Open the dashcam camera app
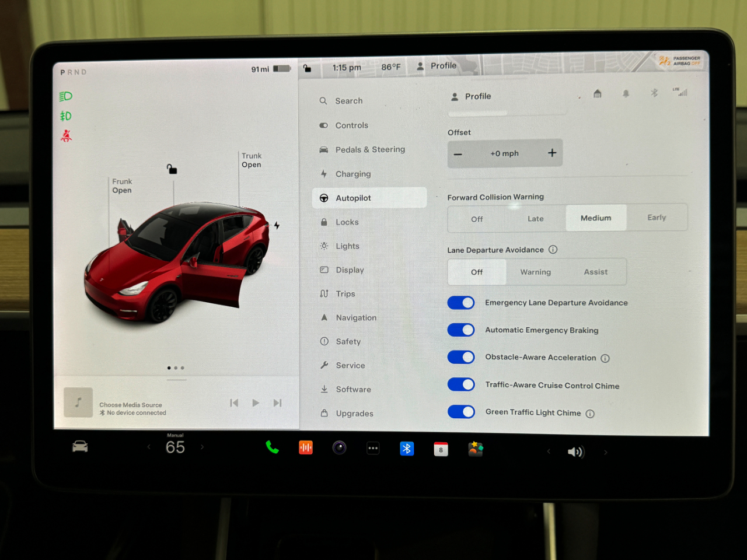This screenshot has height=560, width=747. (339, 448)
